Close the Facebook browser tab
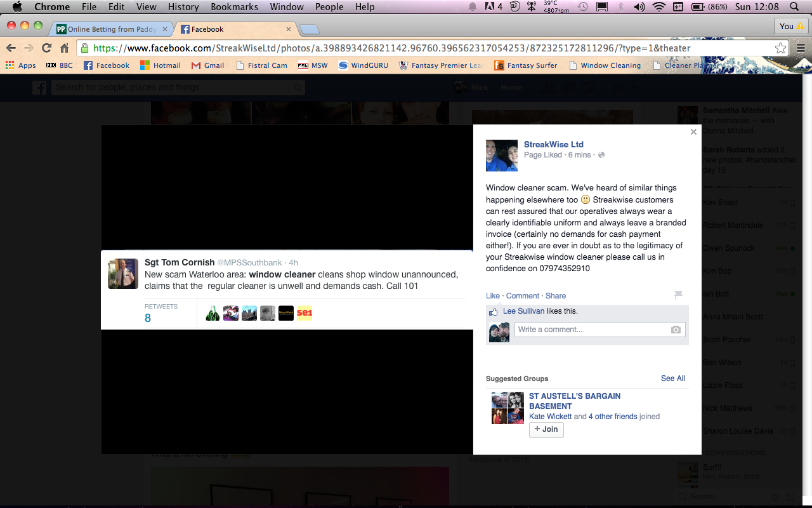Image resolution: width=812 pixels, height=508 pixels. (x=289, y=29)
